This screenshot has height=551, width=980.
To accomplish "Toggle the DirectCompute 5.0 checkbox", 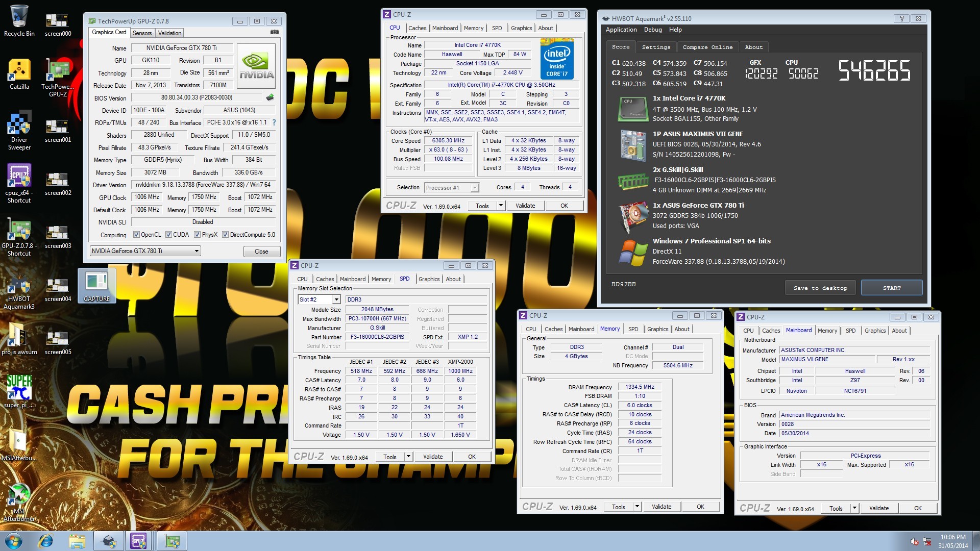I will coord(225,235).
